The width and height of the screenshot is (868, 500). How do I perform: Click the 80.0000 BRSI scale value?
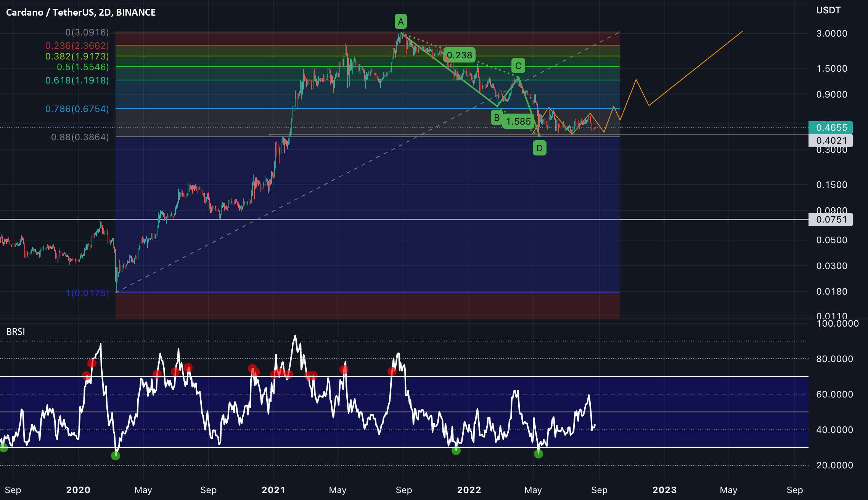tap(834, 359)
